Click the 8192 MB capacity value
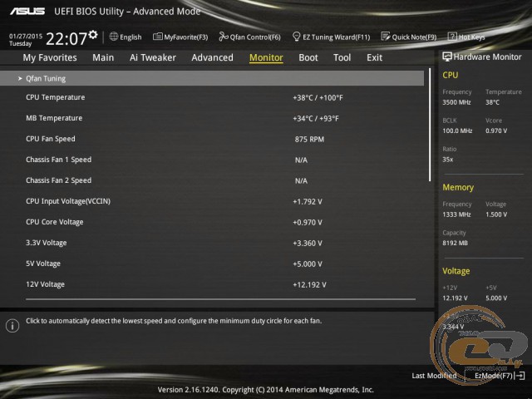This screenshot has height=399, width=532. point(455,244)
